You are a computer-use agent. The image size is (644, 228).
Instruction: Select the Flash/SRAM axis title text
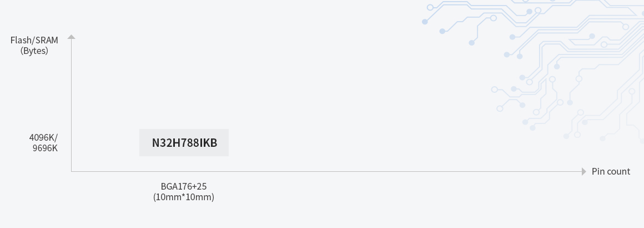(34, 40)
